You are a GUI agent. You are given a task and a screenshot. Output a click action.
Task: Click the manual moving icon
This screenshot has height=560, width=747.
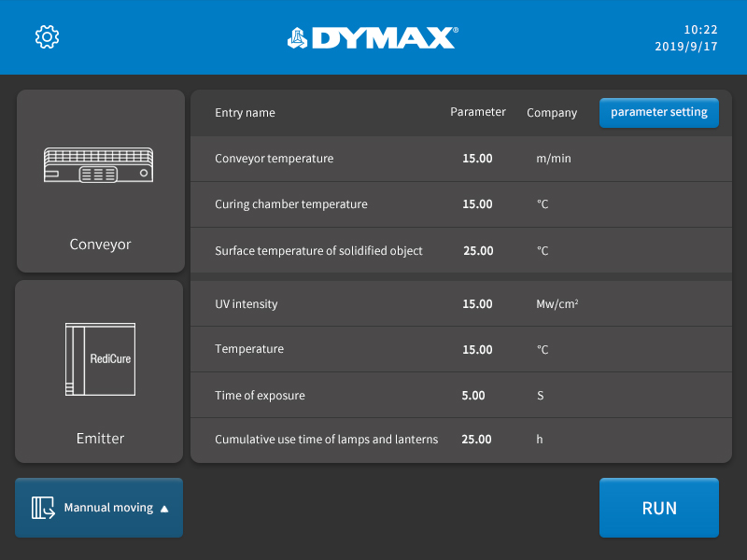click(x=43, y=508)
